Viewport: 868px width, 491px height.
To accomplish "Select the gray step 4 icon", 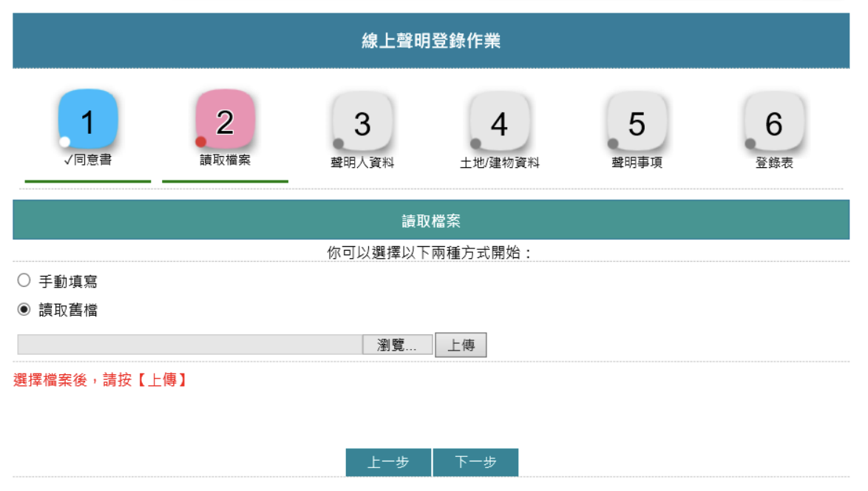I will click(499, 123).
